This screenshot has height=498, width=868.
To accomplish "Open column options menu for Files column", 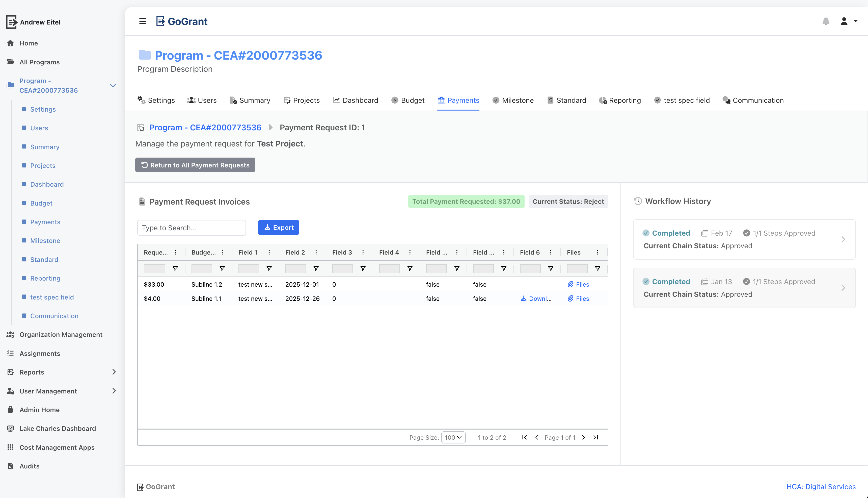I will pyautogui.click(x=597, y=252).
